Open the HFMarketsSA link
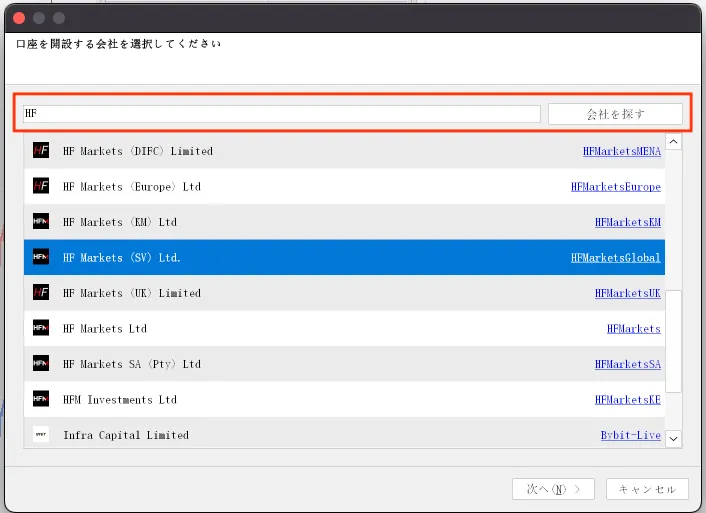Viewport: 706px width, 513px height. [x=628, y=364]
